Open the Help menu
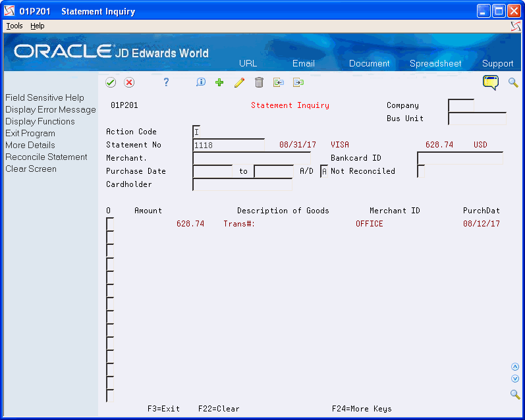525x420 pixels. click(x=37, y=26)
